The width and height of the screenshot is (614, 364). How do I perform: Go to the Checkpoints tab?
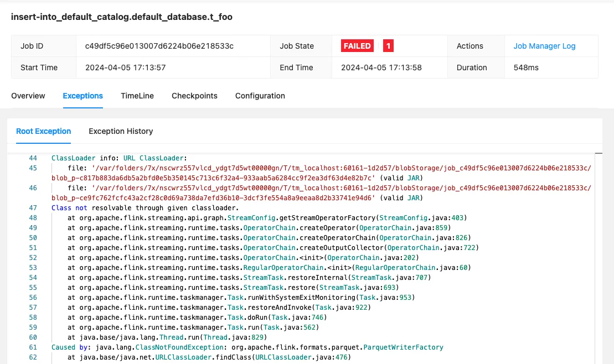point(194,96)
